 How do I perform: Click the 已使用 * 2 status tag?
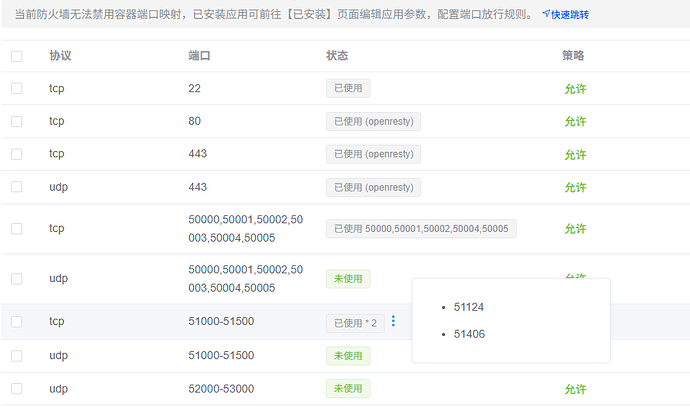pos(355,322)
